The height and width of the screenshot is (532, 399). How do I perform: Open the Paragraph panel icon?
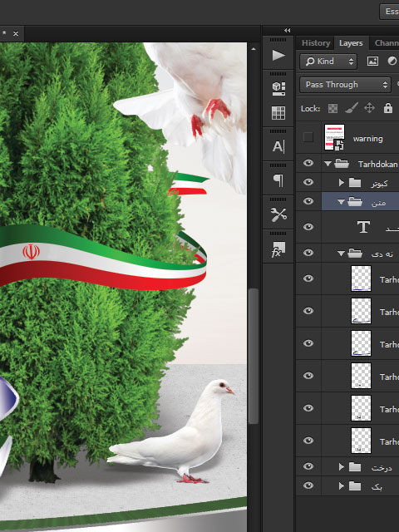(278, 180)
